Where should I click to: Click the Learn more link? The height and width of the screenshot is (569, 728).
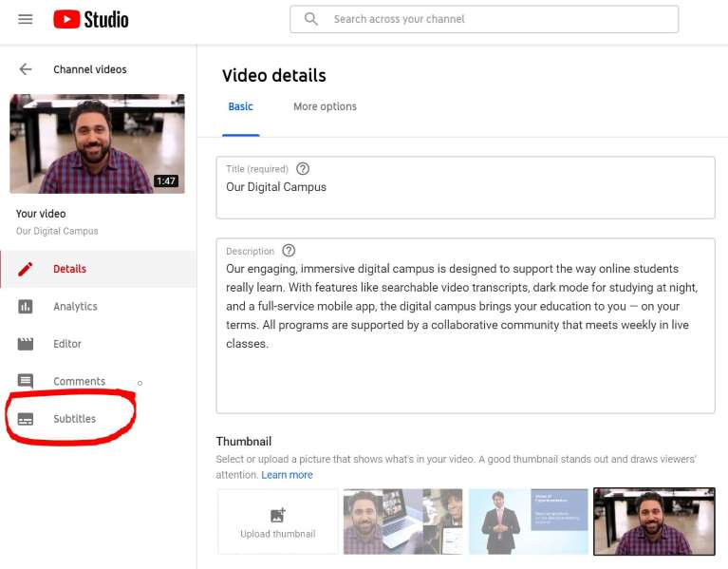point(287,475)
